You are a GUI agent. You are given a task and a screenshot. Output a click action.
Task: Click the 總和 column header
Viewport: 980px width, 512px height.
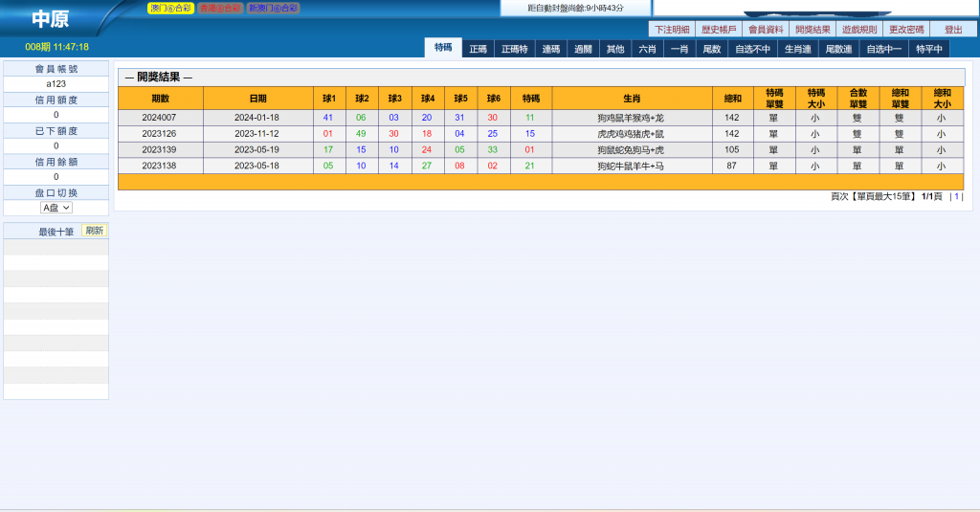pyautogui.click(x=732, y=99)
